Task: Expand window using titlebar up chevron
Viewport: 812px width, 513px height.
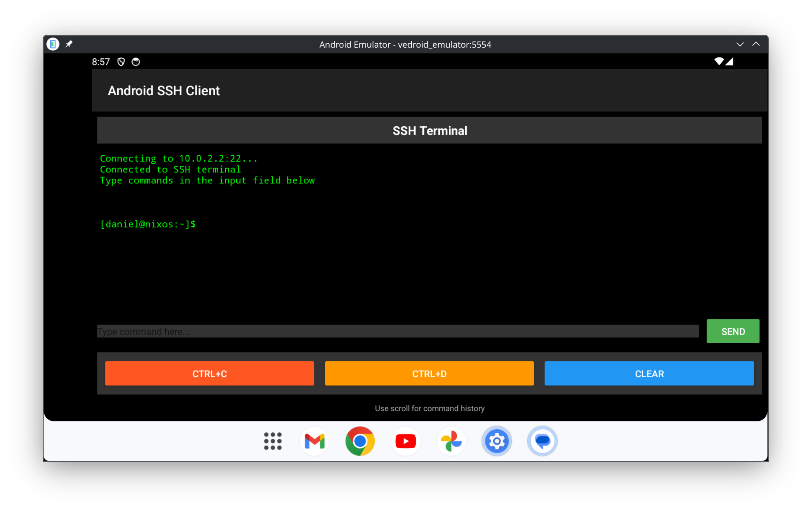Action: [756, 44]
